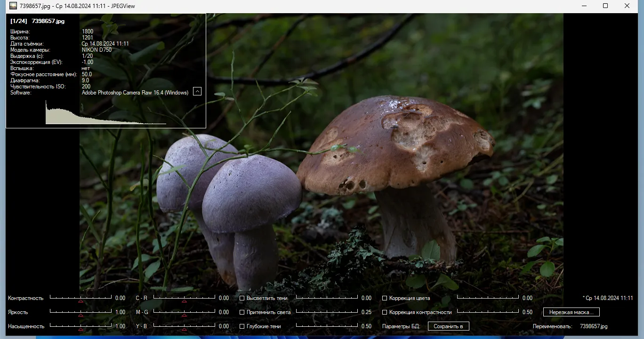Click the Коррекция контрастности amount slider
The width and height of the screenshot is (644, 339).
488,312
